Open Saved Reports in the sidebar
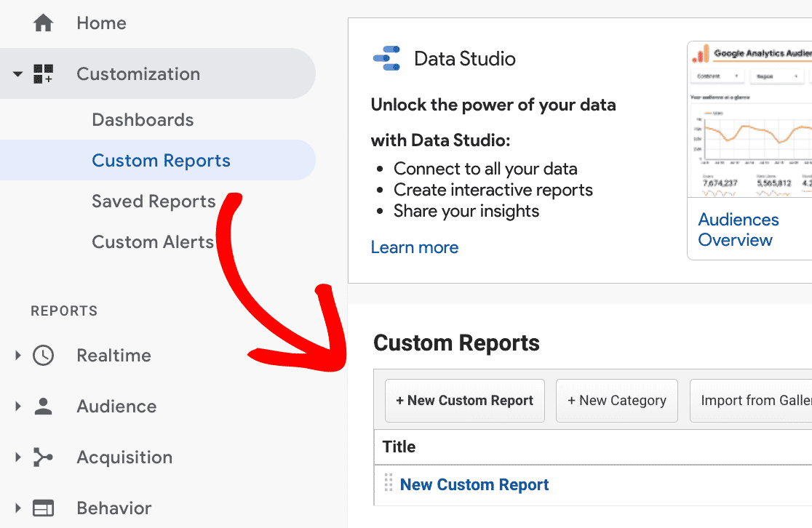 (154, 201)
